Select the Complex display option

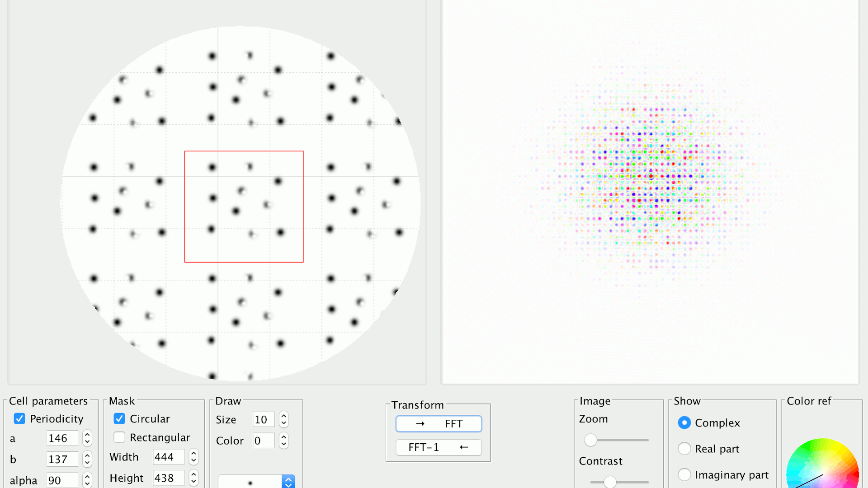(x=684, y=423)
